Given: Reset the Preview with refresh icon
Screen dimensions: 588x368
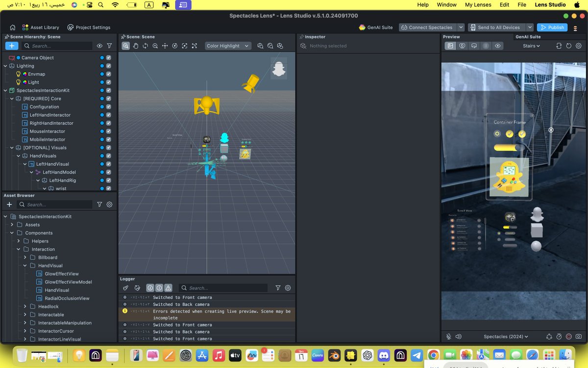Looking at the screenshot, I should pyautogui.click(x=569, y=46).
